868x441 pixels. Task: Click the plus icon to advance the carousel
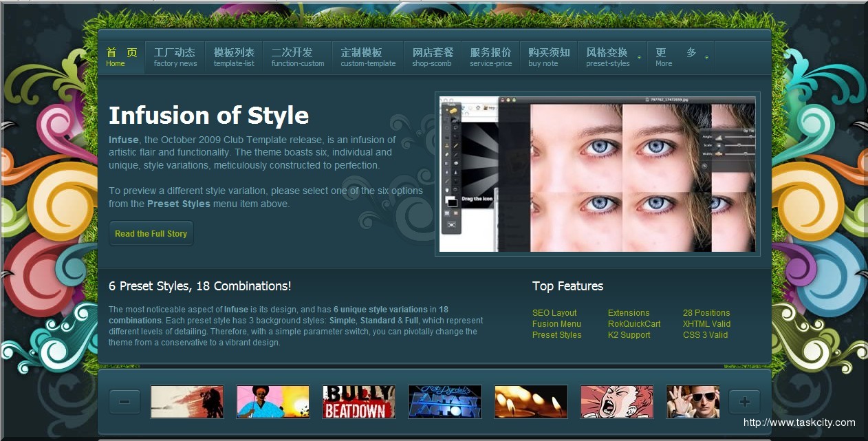point(744,401)
